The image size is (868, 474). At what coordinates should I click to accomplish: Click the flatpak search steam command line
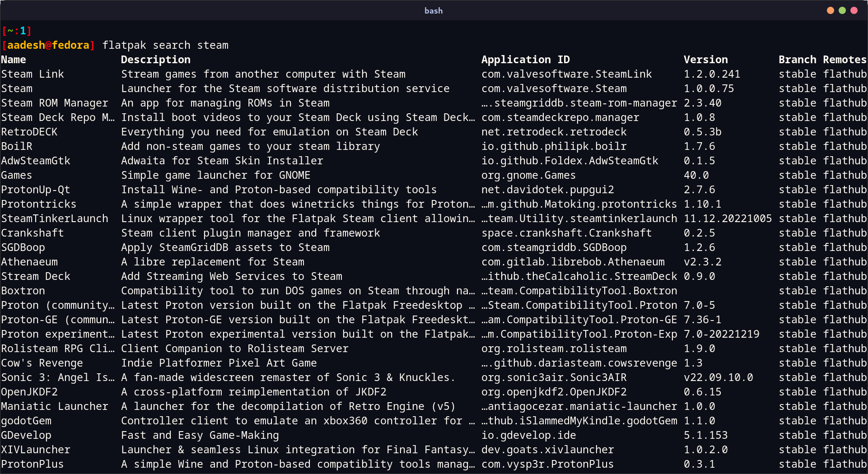[x=165, y=45]
